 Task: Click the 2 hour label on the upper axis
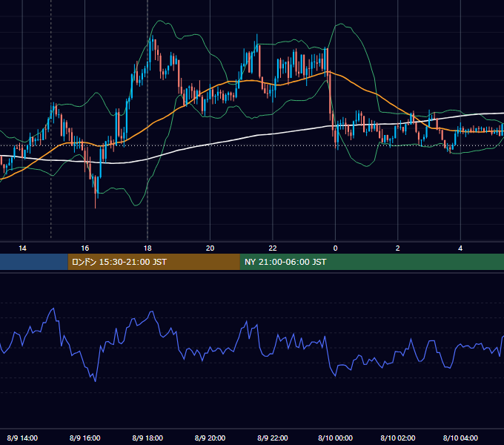pos(397,248)
